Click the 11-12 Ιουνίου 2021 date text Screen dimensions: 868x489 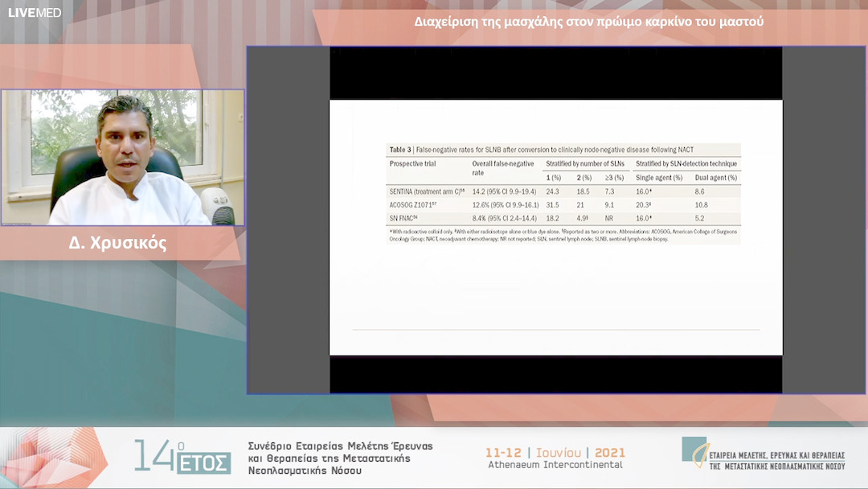click(555, 452)
